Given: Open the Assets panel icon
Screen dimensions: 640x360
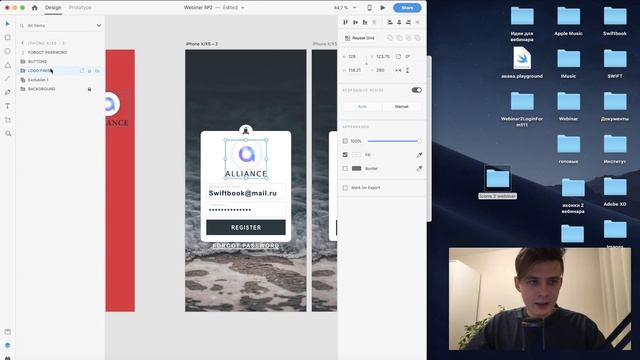Looking at the screenshot, I should coord(8,332).
